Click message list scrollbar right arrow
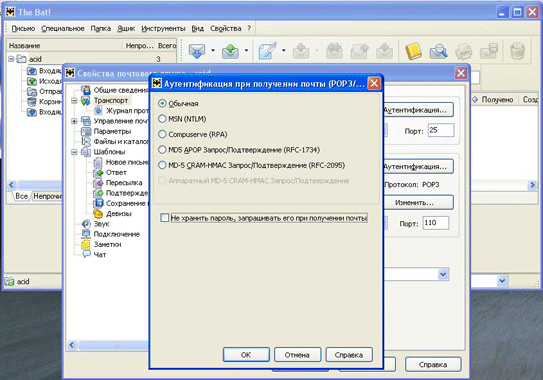 click(532, 185)
